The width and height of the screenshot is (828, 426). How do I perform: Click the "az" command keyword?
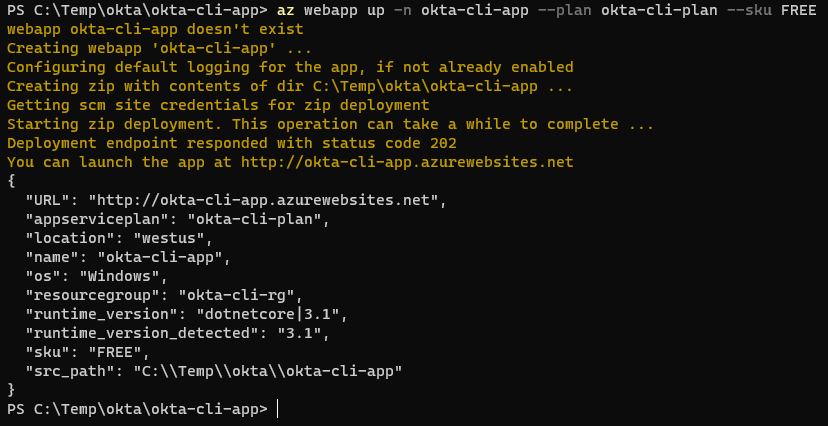(286, 10)
